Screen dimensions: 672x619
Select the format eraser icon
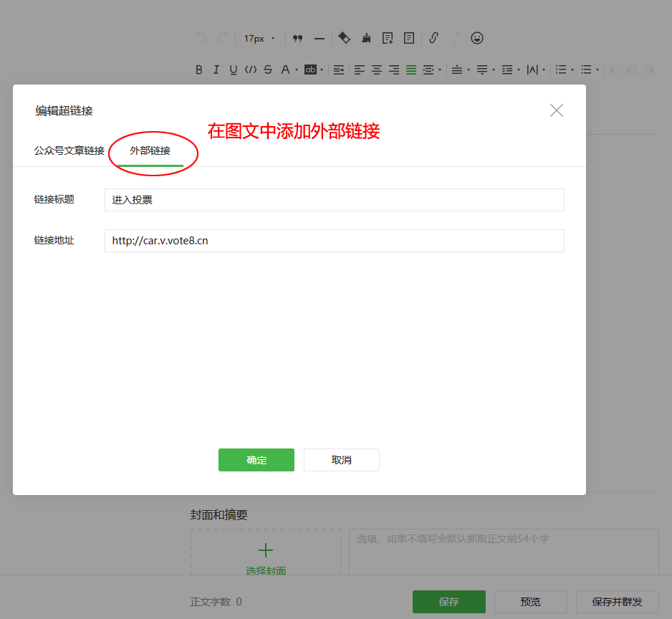pyautogui.click(x=345, y=38)
